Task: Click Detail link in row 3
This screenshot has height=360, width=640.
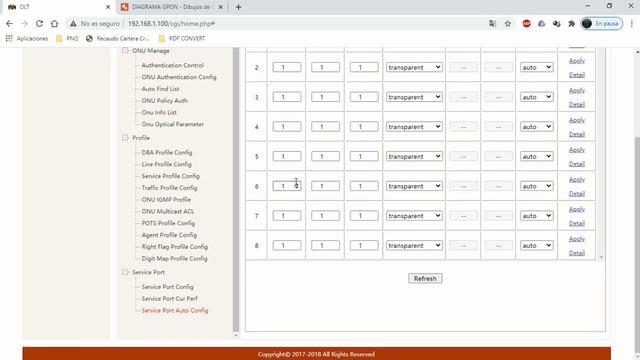Action: click(577, 105)
